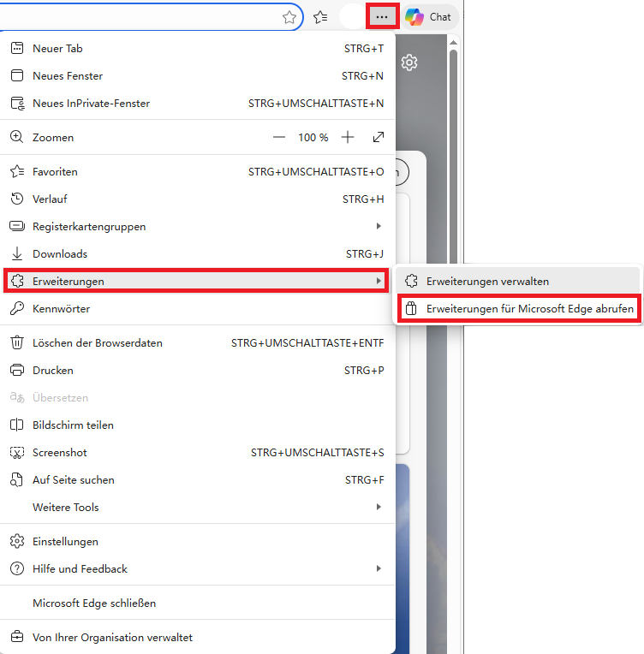644x654 pixels.
Task: Open Neues Fenster
Action: pyautogui.click(x=198, y=76)
